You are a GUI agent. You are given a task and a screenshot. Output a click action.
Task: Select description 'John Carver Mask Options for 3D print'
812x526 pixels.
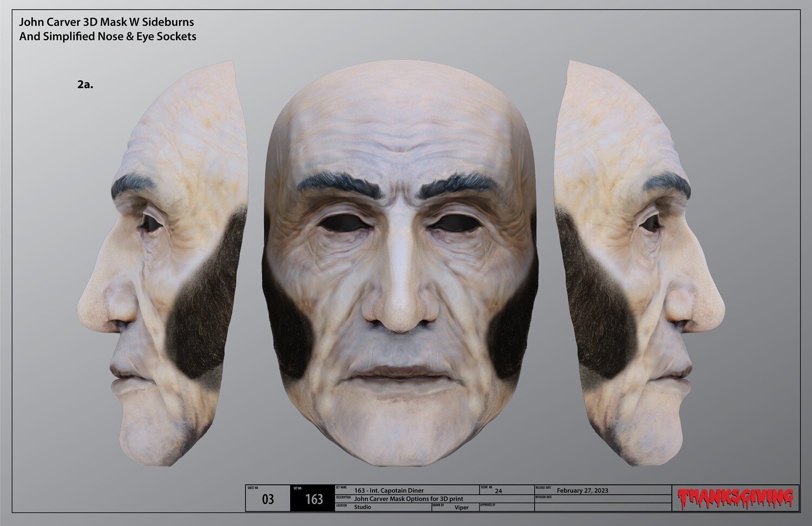[409, 499]
